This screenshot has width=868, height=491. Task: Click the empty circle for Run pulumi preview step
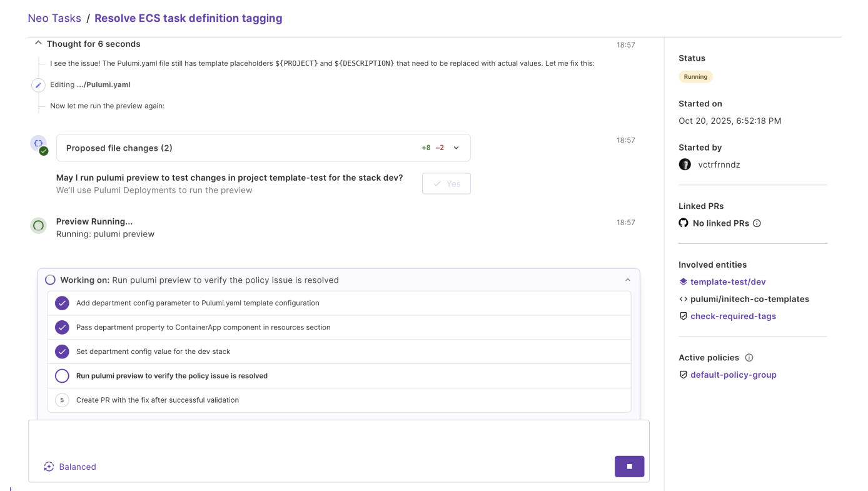click(x=62, y=376)
